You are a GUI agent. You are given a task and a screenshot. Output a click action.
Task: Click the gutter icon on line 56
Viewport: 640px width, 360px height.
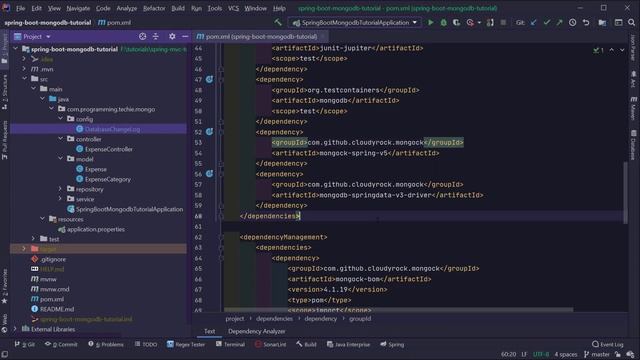click(209, 173)
